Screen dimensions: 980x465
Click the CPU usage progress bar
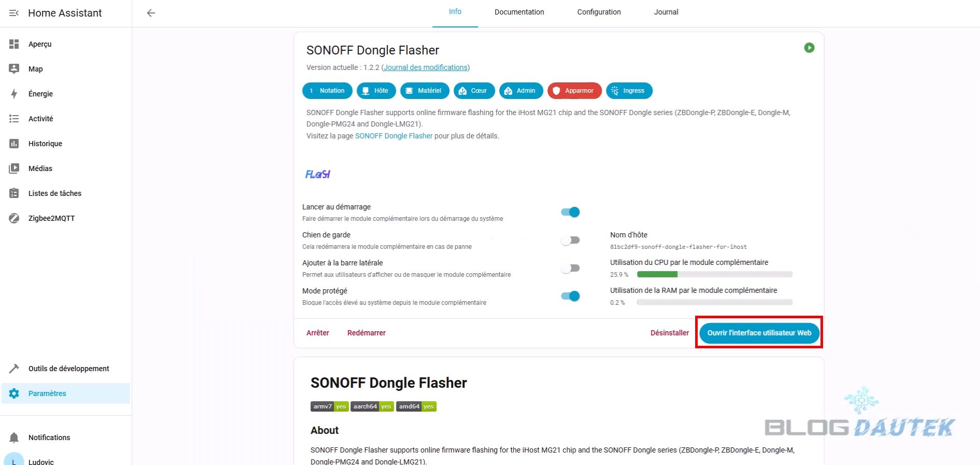(714, 274)
